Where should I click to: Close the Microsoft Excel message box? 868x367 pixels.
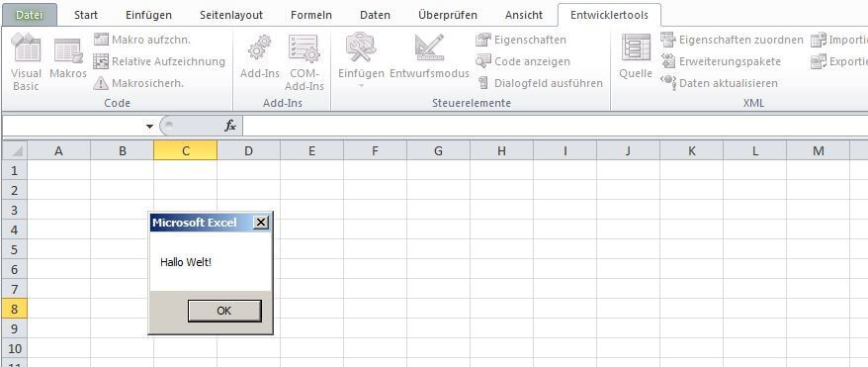(x=260, y=223)
